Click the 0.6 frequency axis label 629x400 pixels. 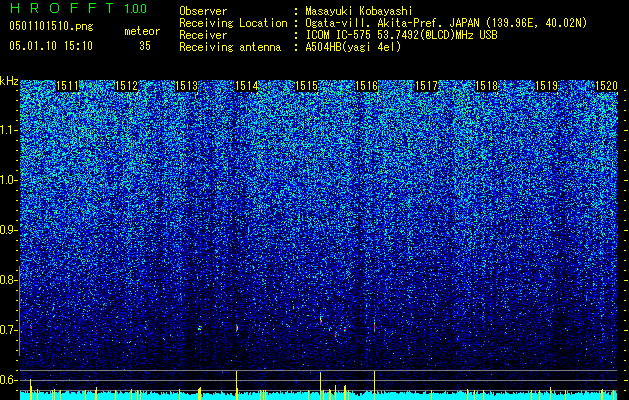coord(7,380)
